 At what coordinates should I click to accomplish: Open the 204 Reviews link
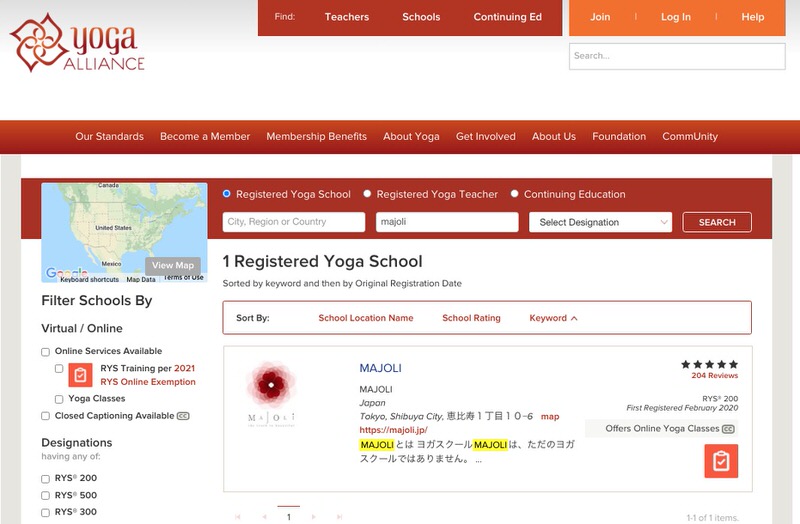714,376
